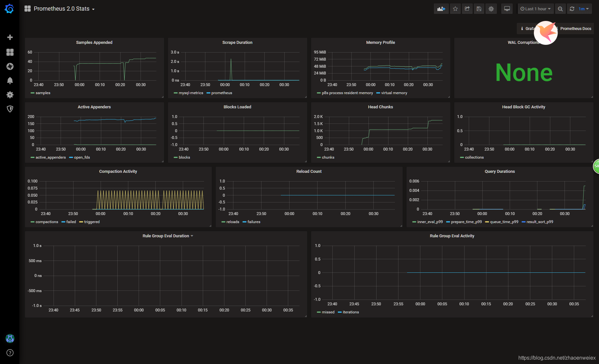This screenshot has width=599, height=364.
Task: Open the Memory Profile panel title menu
Action: pyautogui.click(x=380, y=43)
